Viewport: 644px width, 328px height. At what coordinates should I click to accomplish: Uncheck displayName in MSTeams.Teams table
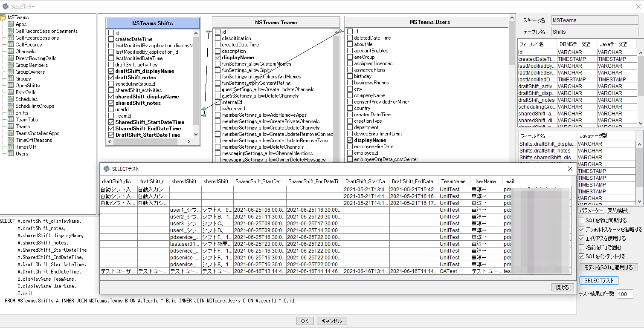(218, 58)
